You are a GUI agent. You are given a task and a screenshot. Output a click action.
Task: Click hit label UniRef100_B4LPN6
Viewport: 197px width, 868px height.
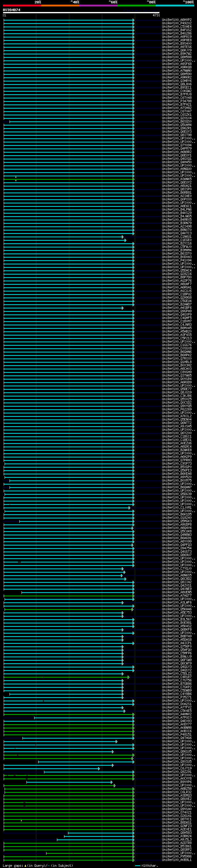click(177, 210)
